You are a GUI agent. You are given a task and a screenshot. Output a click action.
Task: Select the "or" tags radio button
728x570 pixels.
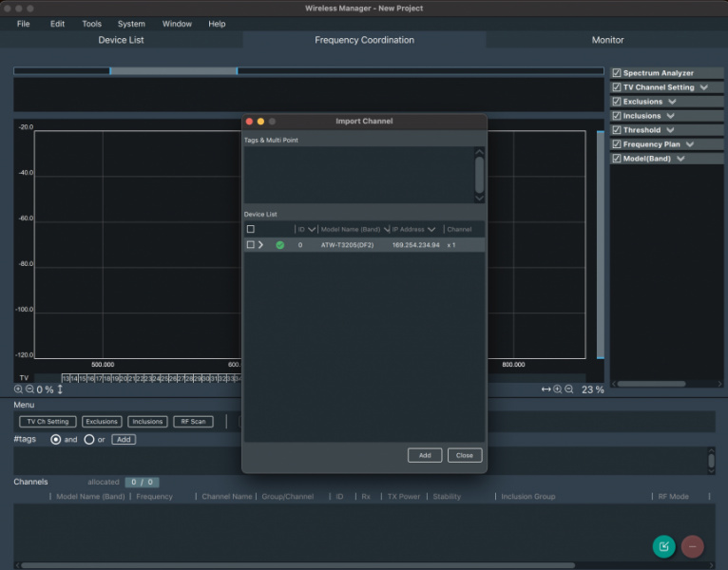pos(89,440)
